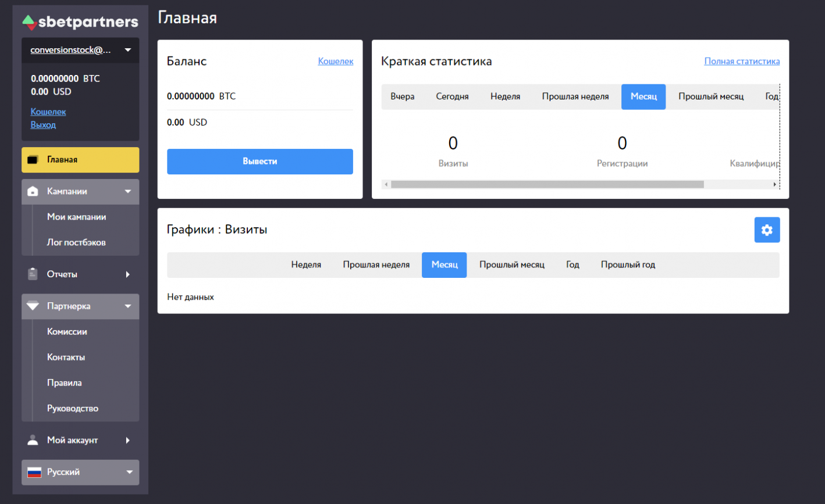
Task: Select Неделя tab in Графики
Action: point(306,264)
